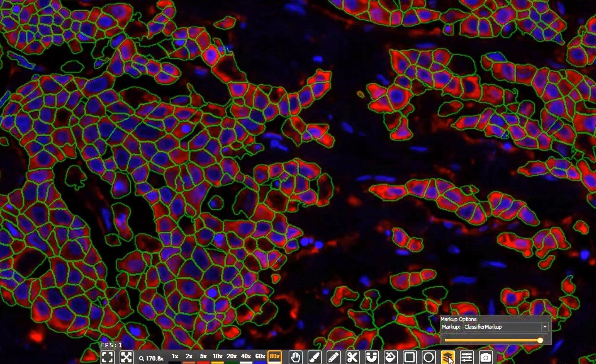The width and height of the screenshot is (596, 364).
Task: Select the Pencil annotation tool
Action: click(333, 357)
